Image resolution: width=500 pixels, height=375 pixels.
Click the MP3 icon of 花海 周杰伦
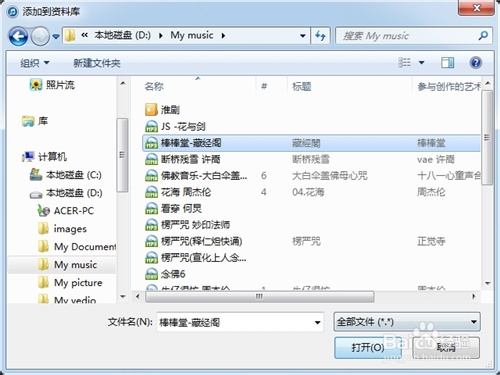151,192
